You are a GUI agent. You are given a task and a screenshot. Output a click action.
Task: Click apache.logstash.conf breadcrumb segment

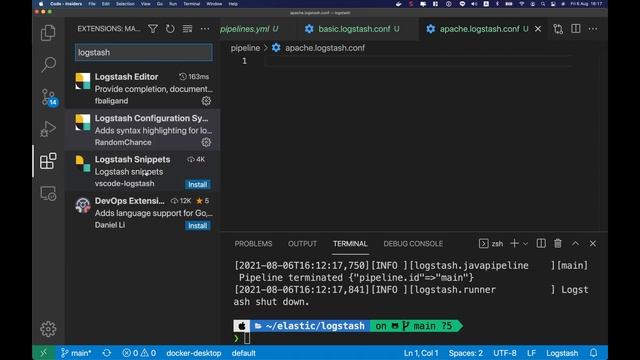[324, 48]
